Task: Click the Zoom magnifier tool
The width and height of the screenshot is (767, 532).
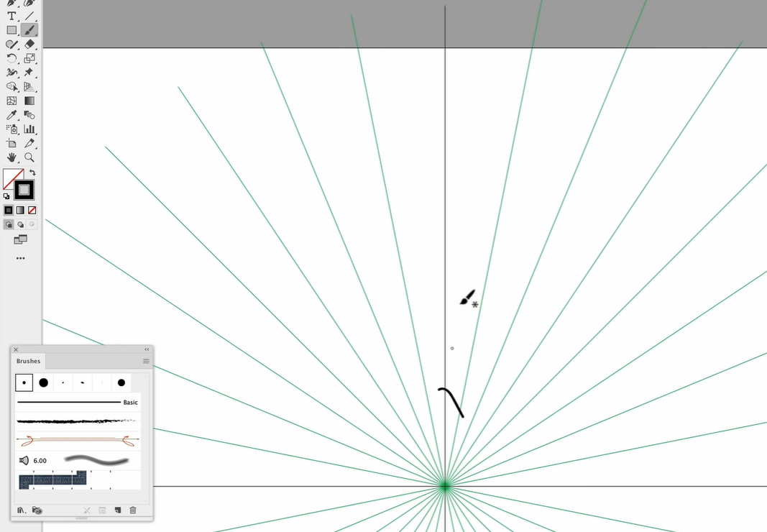Action: click(29, 157)
